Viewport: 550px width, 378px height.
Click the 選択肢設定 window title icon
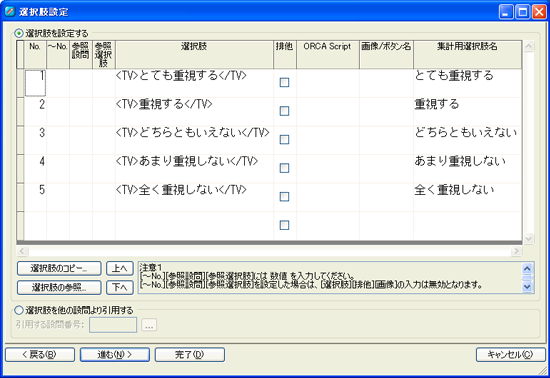[x=10, y=12]
